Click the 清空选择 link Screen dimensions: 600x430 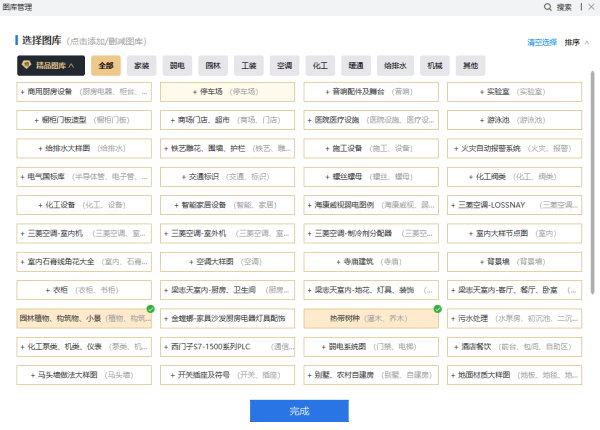point(542,42)
